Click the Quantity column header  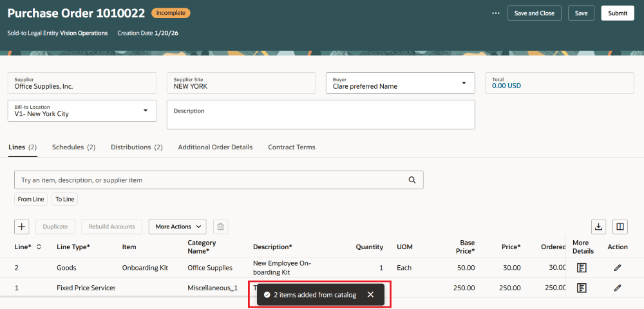[369, 247]
